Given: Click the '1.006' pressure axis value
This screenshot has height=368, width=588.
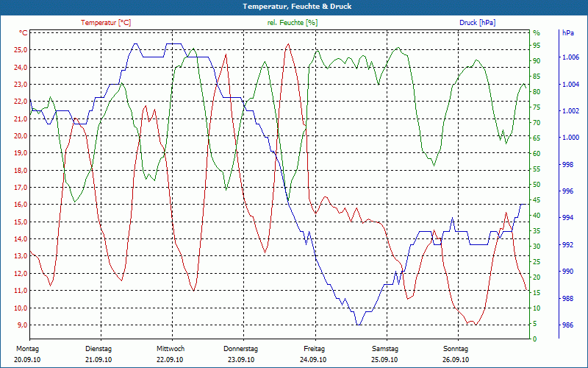Looking at the screenshot, I should [570, 57].
